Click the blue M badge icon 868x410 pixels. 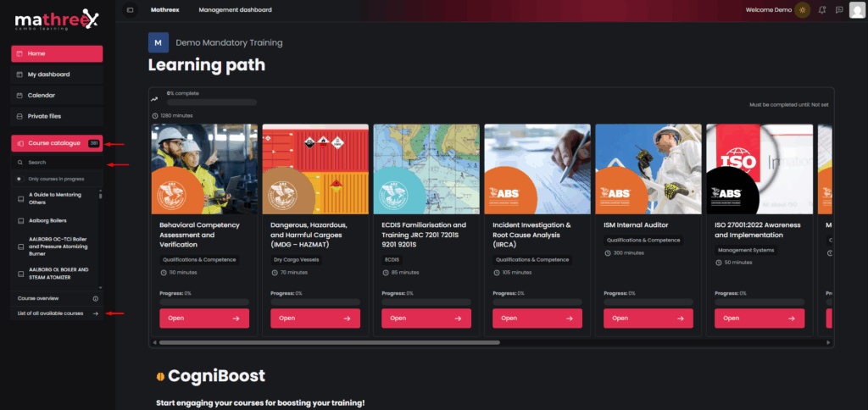pos(159,42)
